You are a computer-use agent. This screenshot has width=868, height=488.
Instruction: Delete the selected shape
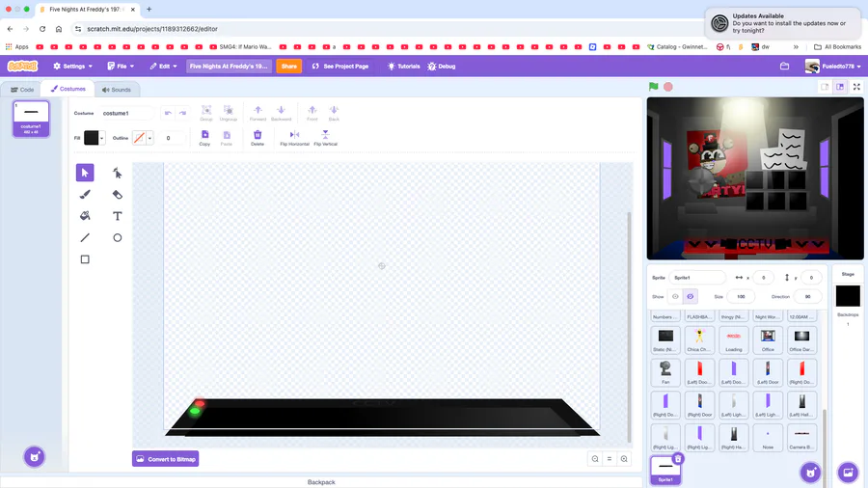[x=258, y=138]
